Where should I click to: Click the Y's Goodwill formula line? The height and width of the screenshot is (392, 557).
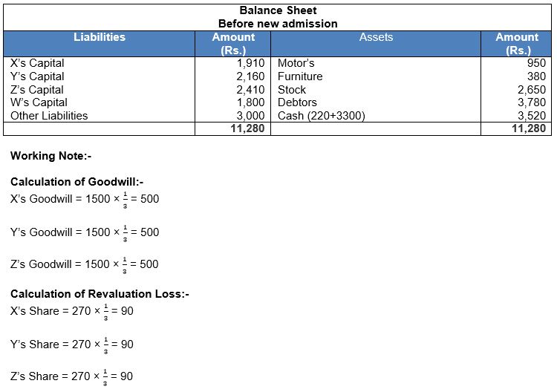pyautogui.click(x=85, y=232)
